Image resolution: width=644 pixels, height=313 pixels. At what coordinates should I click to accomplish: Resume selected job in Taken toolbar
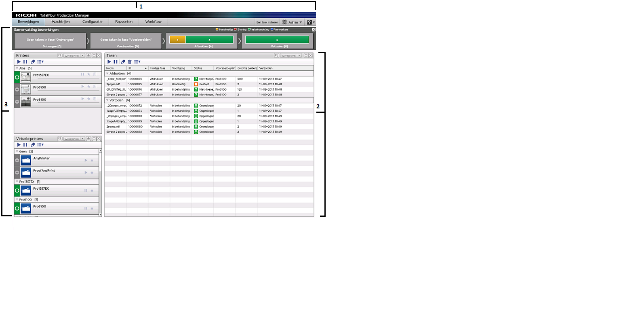[x=109, y=62]
